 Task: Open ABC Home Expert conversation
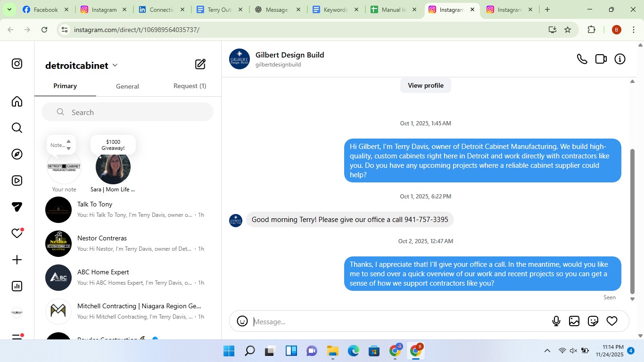click(127, 278)
